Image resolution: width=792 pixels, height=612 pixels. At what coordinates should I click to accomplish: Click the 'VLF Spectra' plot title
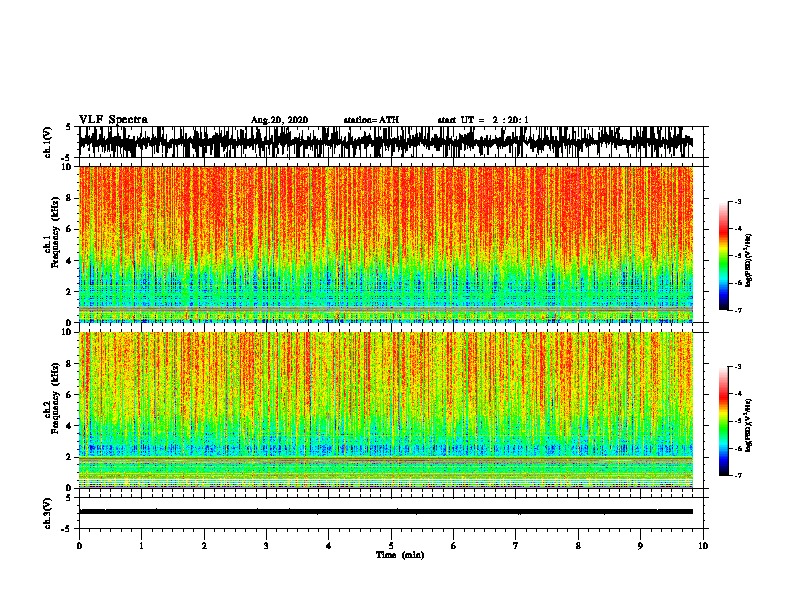[113, 120]
